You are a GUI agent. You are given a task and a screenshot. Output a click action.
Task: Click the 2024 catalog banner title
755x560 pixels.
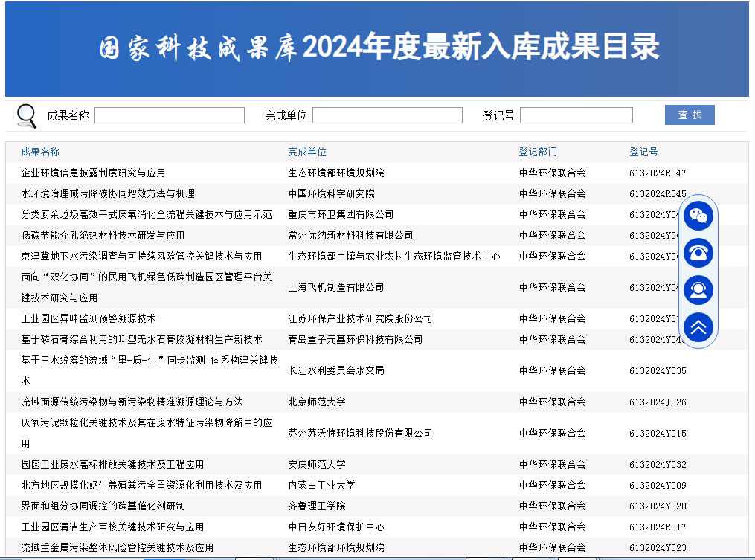coord(379,48)
